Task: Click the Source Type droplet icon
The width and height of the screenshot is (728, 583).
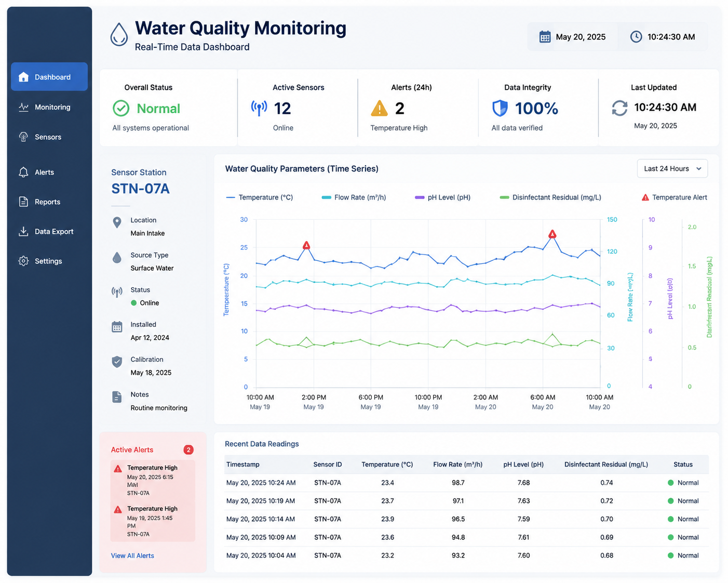Action: pos(117,257)
